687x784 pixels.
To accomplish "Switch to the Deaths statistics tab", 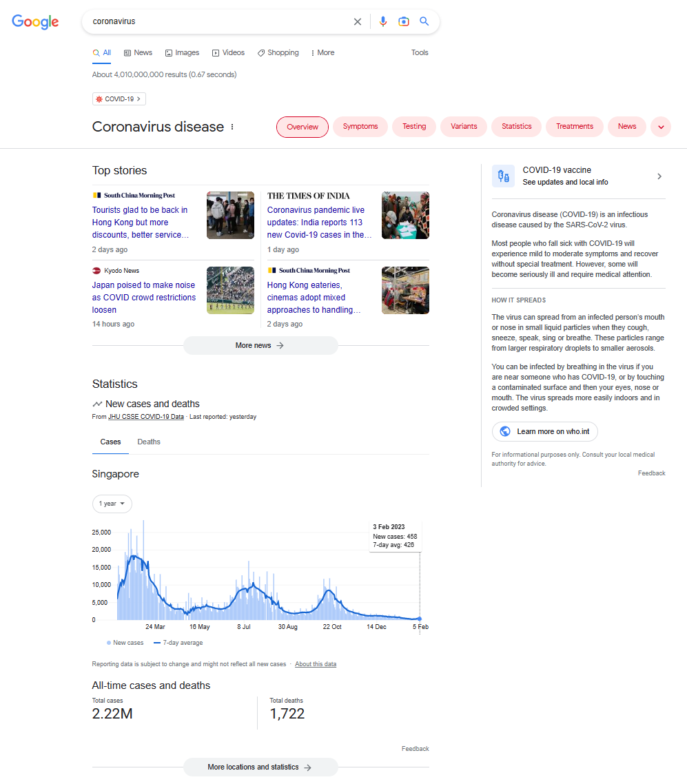I will click(149, 442).
